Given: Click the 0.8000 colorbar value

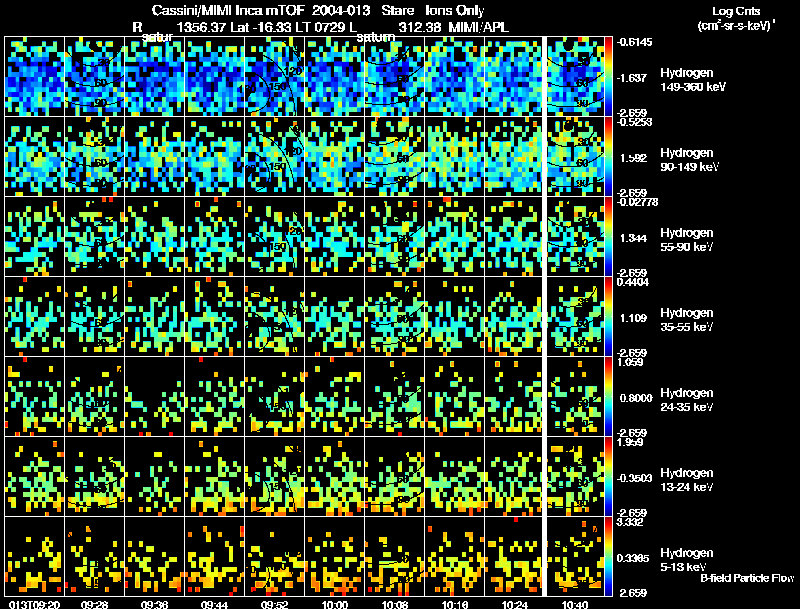Looking at the screenshot, I should (x=636, y=398).
